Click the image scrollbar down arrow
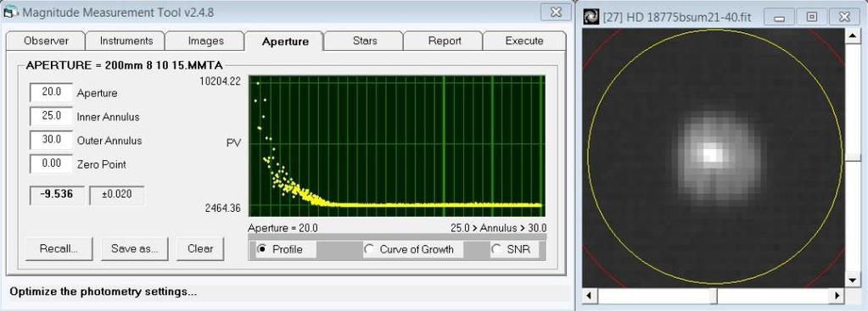 click(x=853, y=280)
